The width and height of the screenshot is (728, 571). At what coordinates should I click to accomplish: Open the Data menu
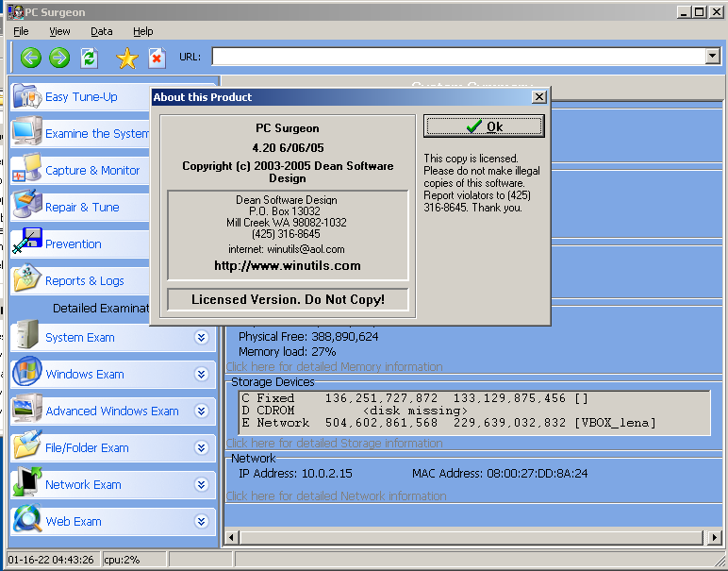click(101, 31)
